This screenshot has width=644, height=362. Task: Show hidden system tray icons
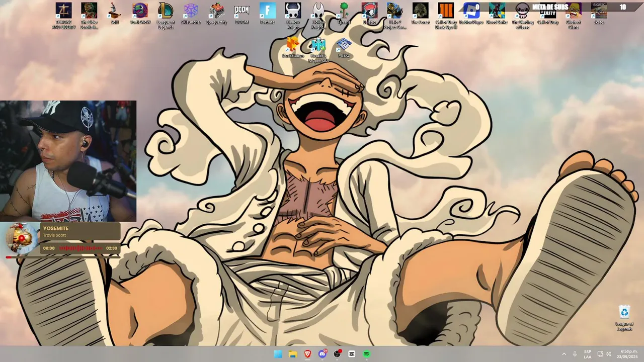click(564, 354)
